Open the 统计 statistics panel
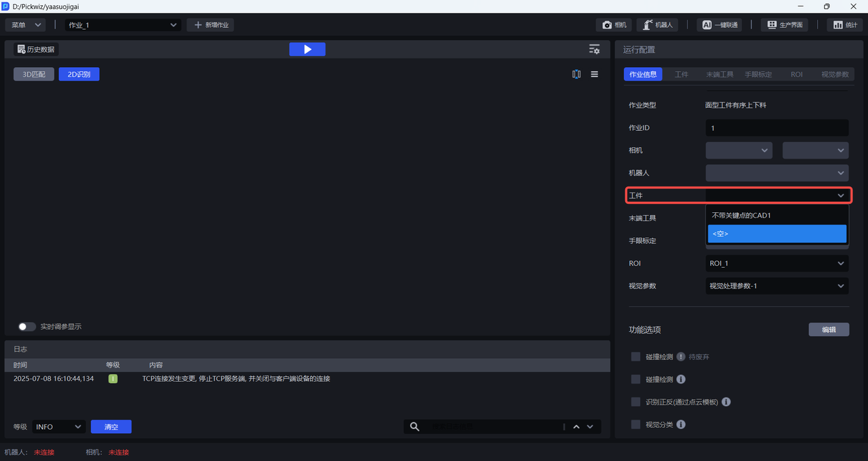Viewport: 868px width, 461px height. point(845,25)
